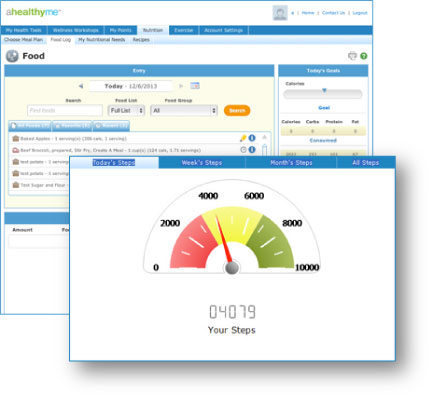Open the green help question icon

(x=364, y=56)
